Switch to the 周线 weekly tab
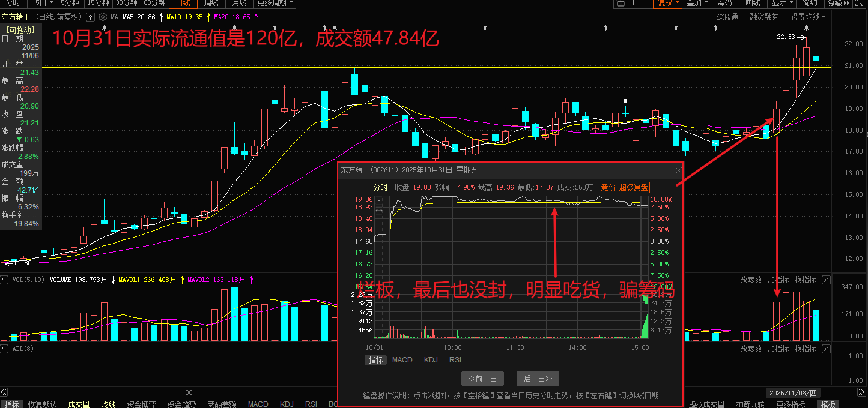868x408 pixels. pos(211,3)
